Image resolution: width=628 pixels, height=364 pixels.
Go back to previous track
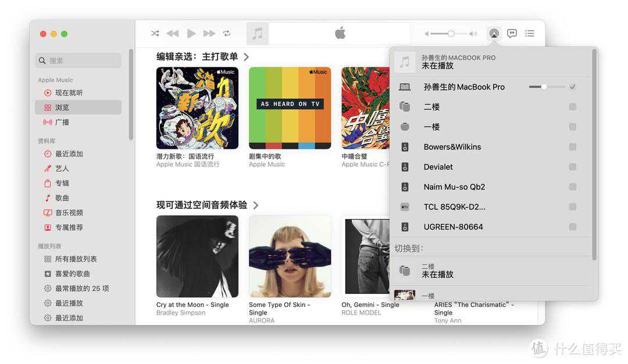pos(173,34)
